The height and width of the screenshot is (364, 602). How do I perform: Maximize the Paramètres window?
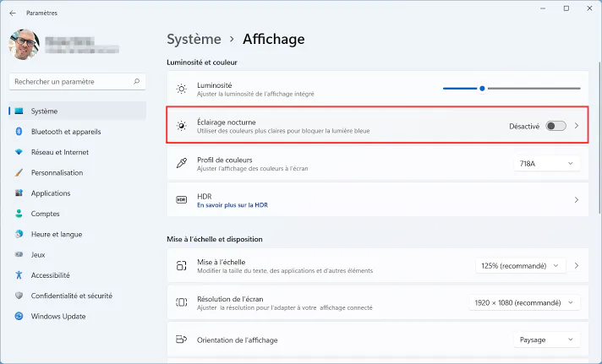[566, 8]
